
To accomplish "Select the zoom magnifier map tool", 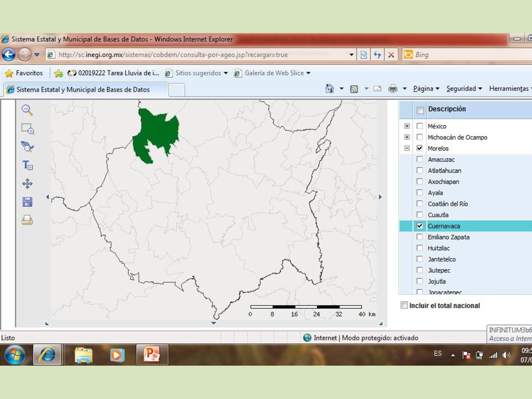I will pos(27,110).
